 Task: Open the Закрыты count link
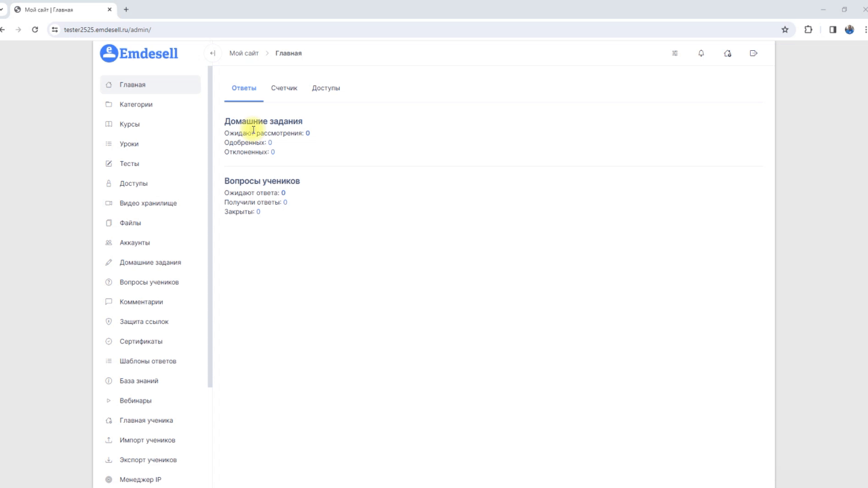[x=258, y=211]
